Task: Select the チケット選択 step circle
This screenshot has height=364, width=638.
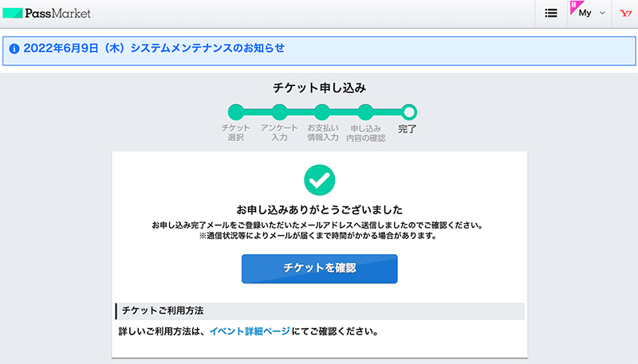Action: coord(236,112)
